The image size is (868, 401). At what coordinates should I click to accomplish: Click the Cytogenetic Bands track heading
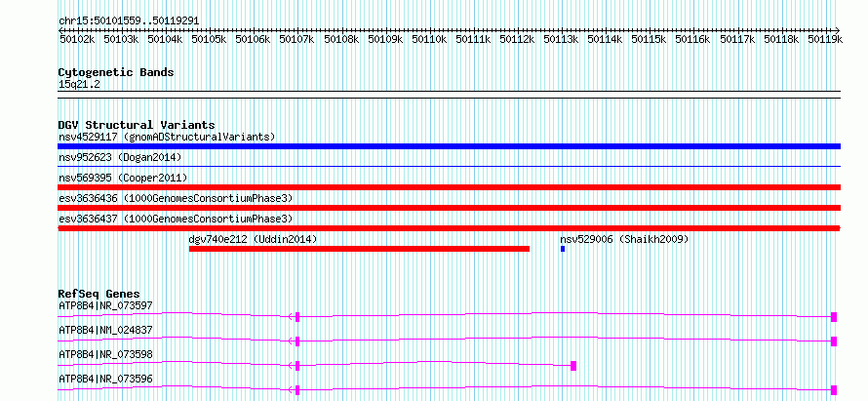coord(116,72)
